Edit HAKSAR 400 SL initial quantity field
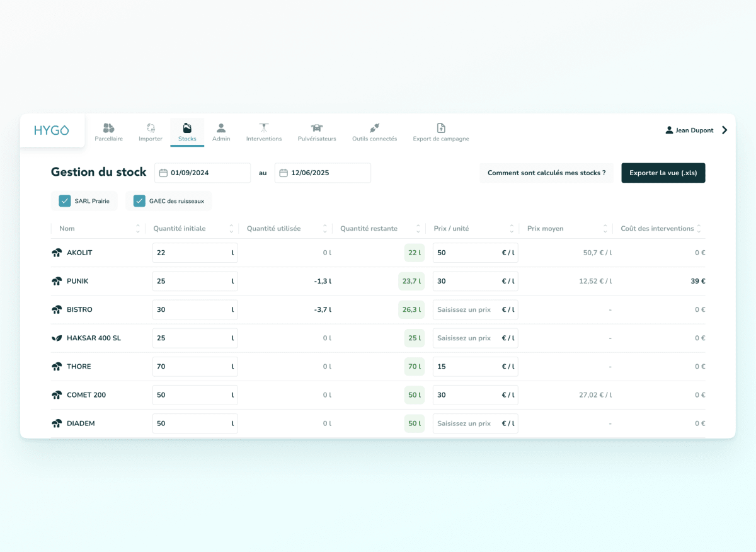The height and width of the screenshot is (552, 756). pos(195,338)
